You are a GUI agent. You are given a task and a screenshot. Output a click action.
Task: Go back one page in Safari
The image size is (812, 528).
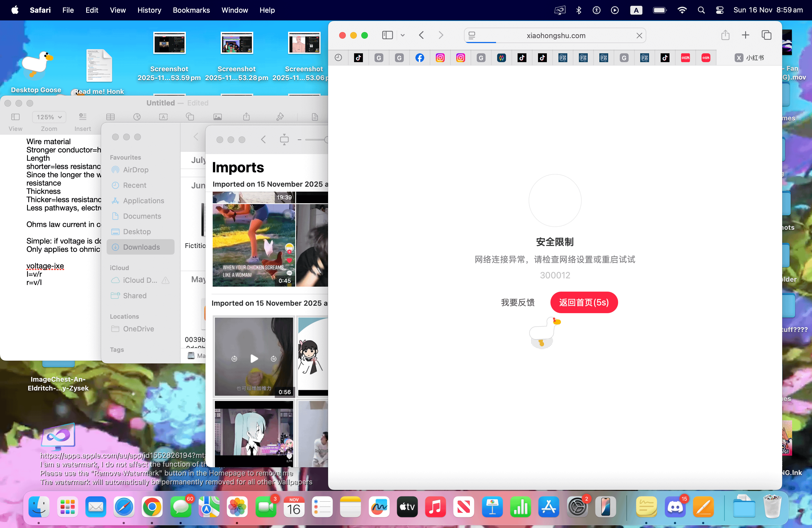coord(421,35)
